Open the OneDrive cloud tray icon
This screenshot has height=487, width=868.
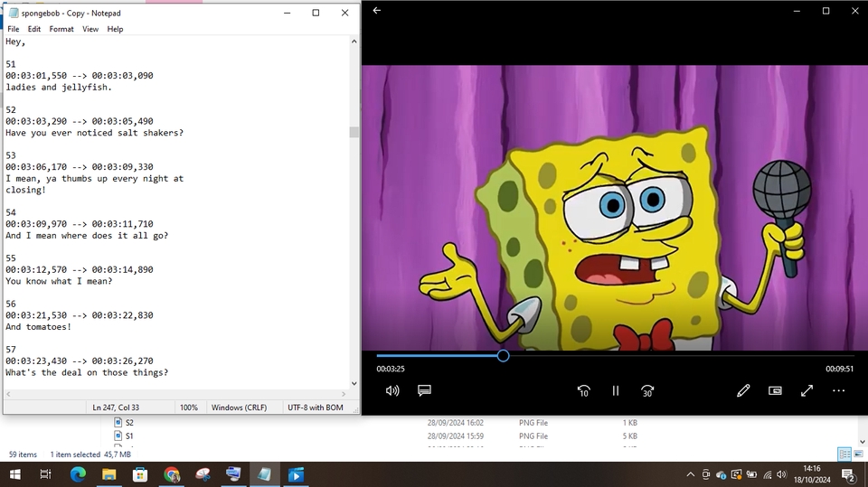point(721,474)
